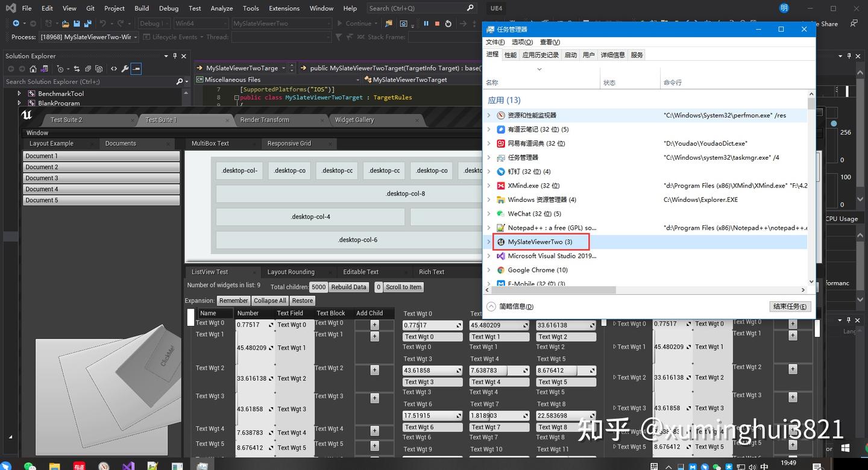Viewport: 868px width, 470px height.
Task: Click the Collapse All icon in Solution Explorer
Action: pos(88,69)
